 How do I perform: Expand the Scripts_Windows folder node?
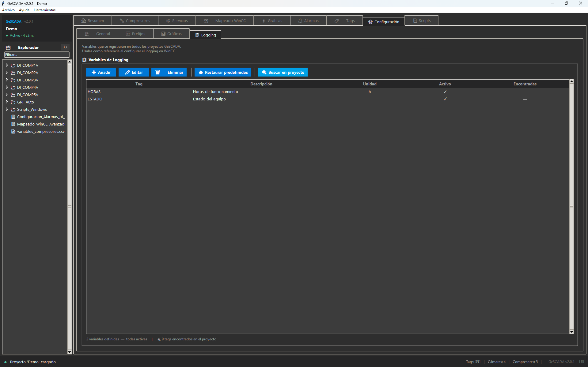click(x=7, y=109)
